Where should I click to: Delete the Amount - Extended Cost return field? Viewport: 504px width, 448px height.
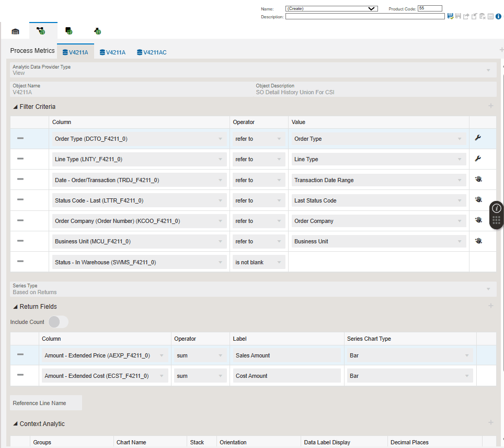tap(20, 375)
